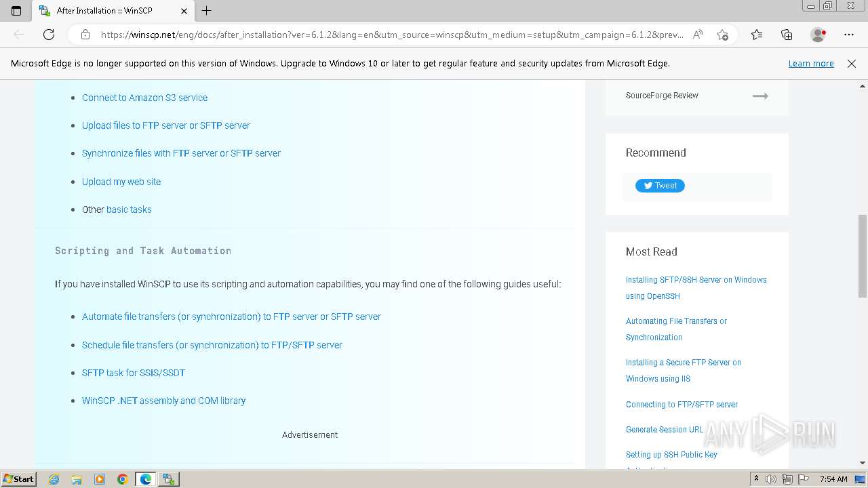This screenshot has height=488, width=868.
Task: Add this page to favorites
Action: 722,35
